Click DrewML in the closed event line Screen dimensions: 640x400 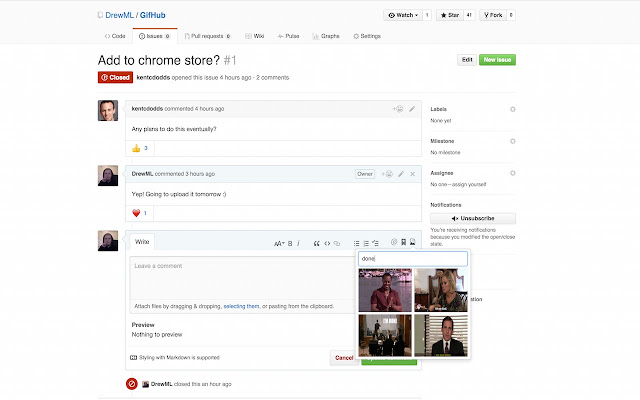162,384
